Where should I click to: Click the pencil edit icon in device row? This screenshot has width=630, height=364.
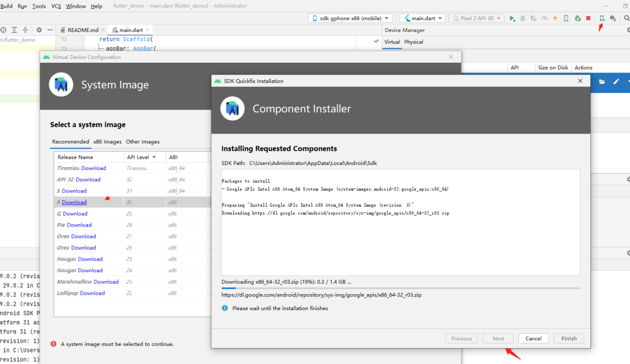coord(616,81)
